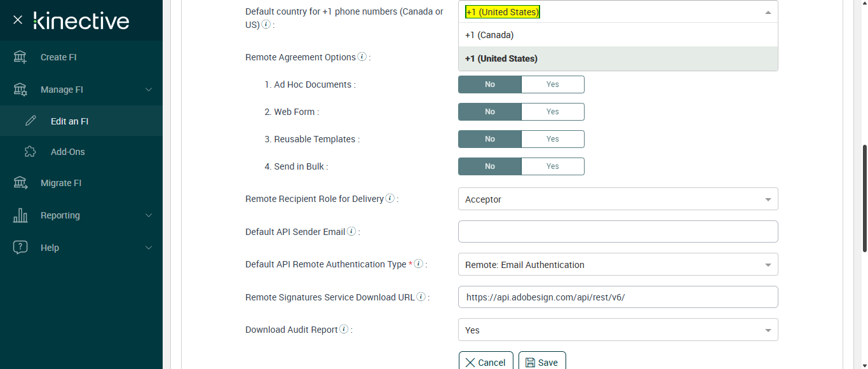The width and height of the screenshot is (868, 369).
Task: Open Default API Remote Authentication Type dropdown
Action: pyautogui.click(x=618, y=265)
